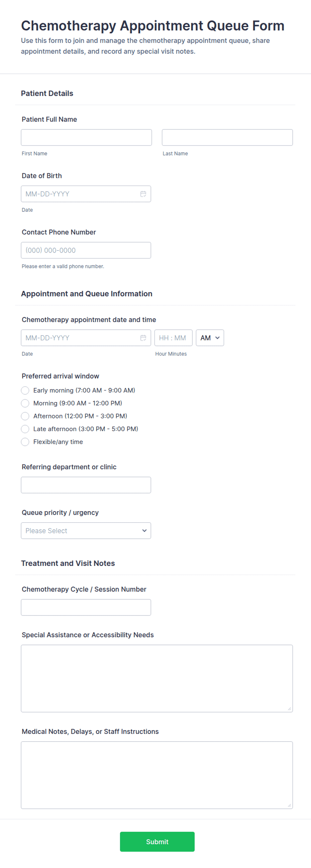Expand Queue priority / urgency dropdown
Image resolution: width=311 pixels, height=868 pixels.
point(86,531)
